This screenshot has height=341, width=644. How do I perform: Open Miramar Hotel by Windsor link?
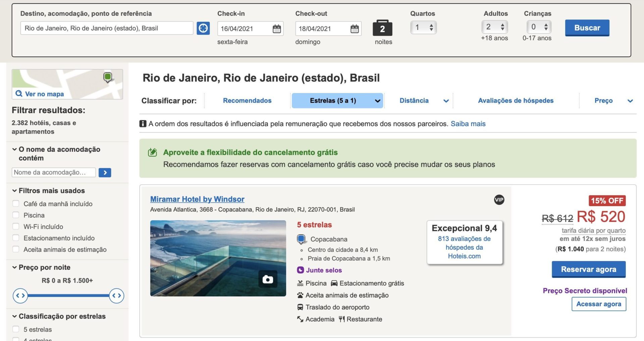(x=197, y=199)
